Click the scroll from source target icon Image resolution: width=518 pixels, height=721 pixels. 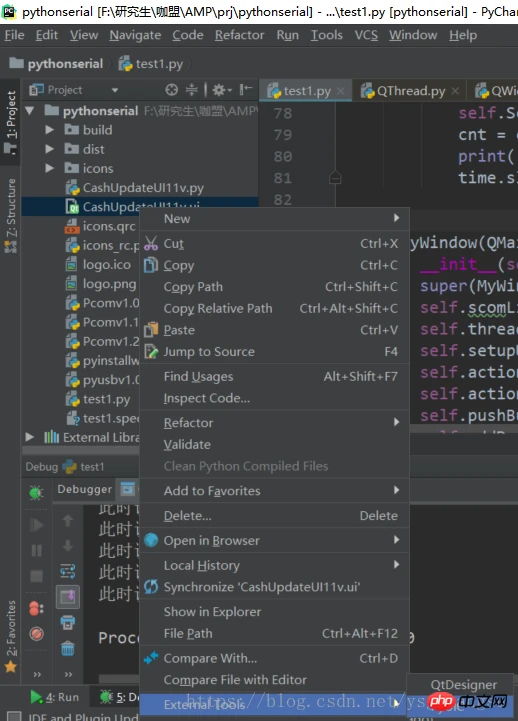[171, 90]
